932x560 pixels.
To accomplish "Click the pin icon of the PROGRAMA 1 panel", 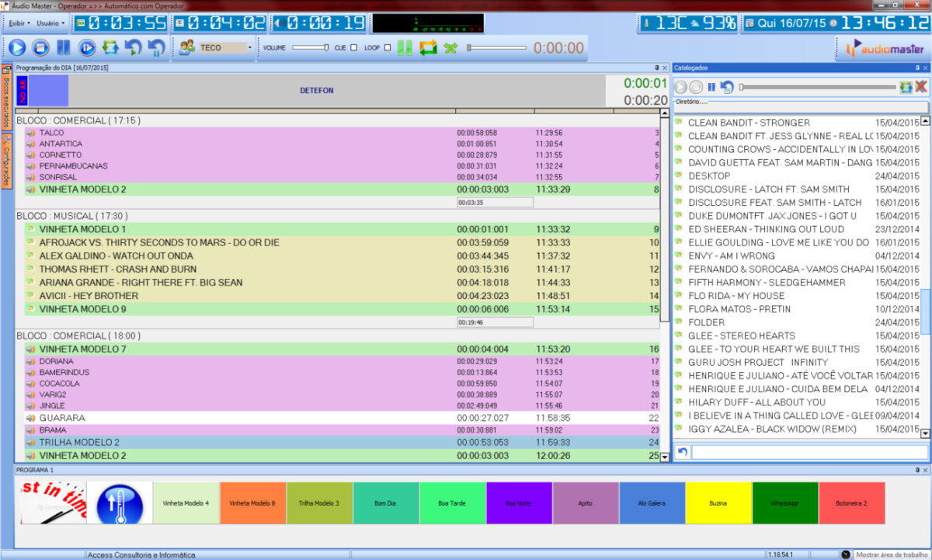I will (x=917, y=470).
